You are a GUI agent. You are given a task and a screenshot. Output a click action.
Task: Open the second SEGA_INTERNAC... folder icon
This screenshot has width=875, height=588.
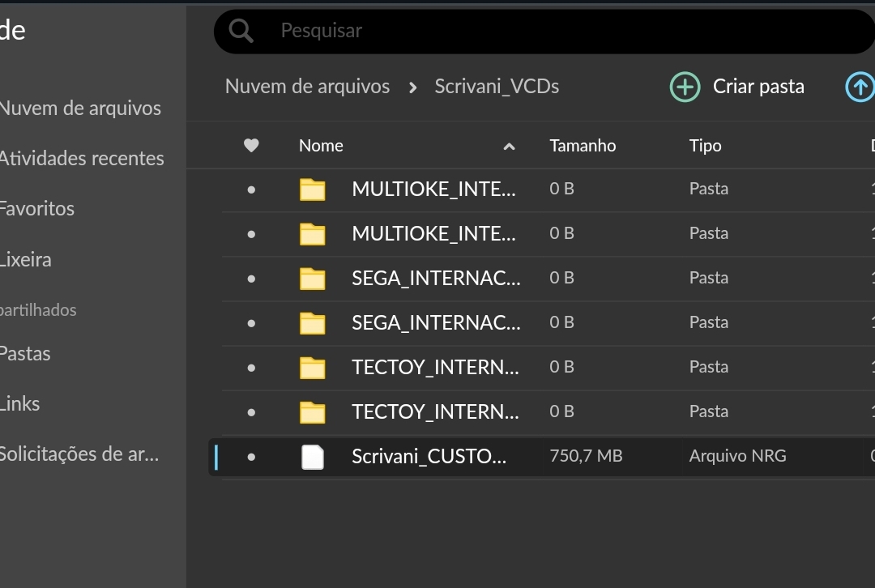(x=313, y=324)
